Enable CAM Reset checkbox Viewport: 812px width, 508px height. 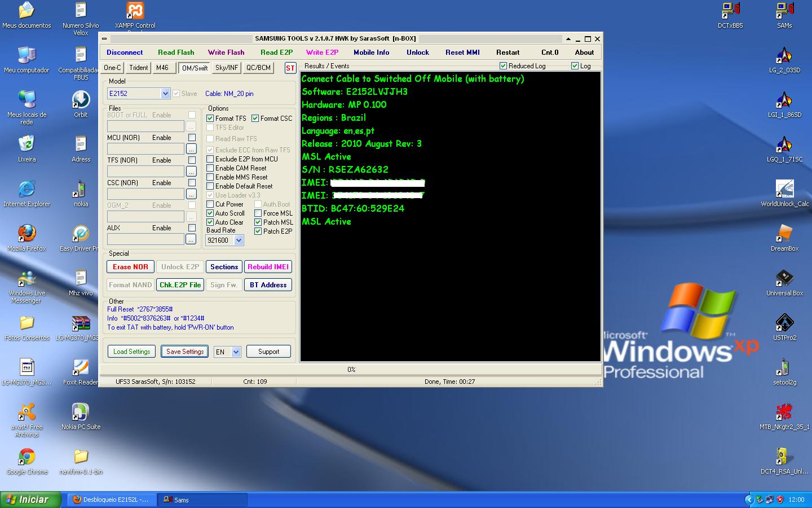(210, 168)
